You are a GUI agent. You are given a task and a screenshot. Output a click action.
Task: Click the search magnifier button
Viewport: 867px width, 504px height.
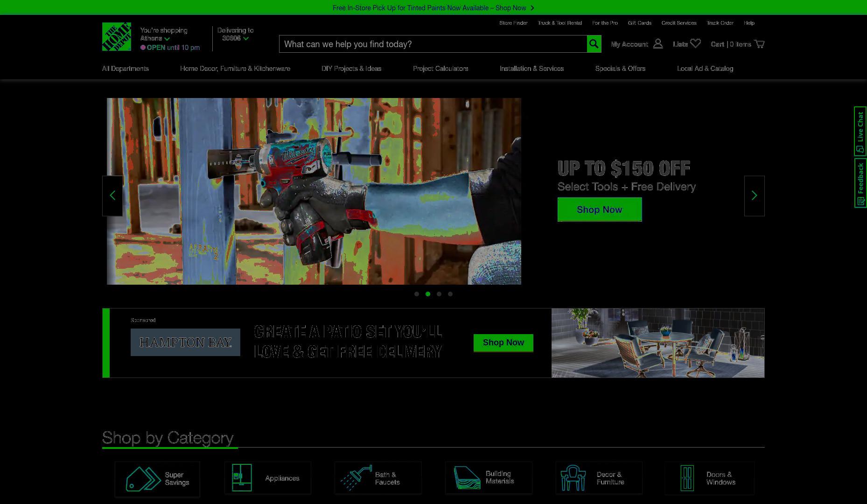click(x=594, y=44)
